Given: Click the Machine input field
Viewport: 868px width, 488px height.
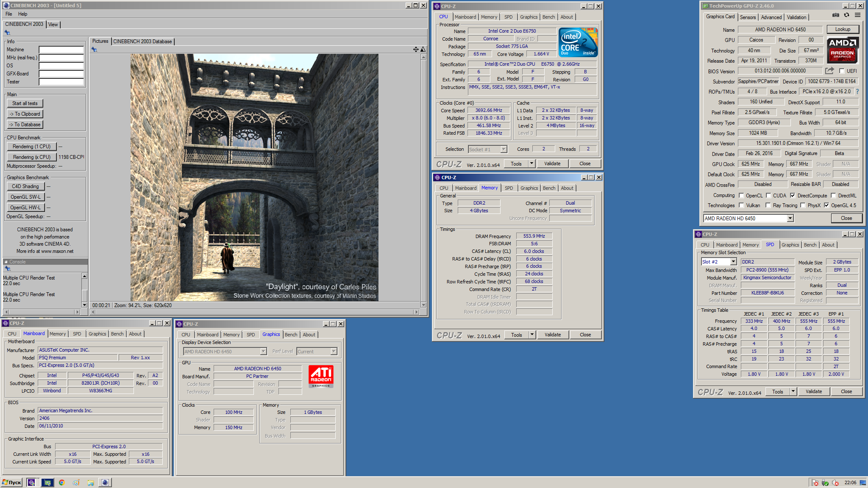Looking at the screenshot, I should 61,50.
